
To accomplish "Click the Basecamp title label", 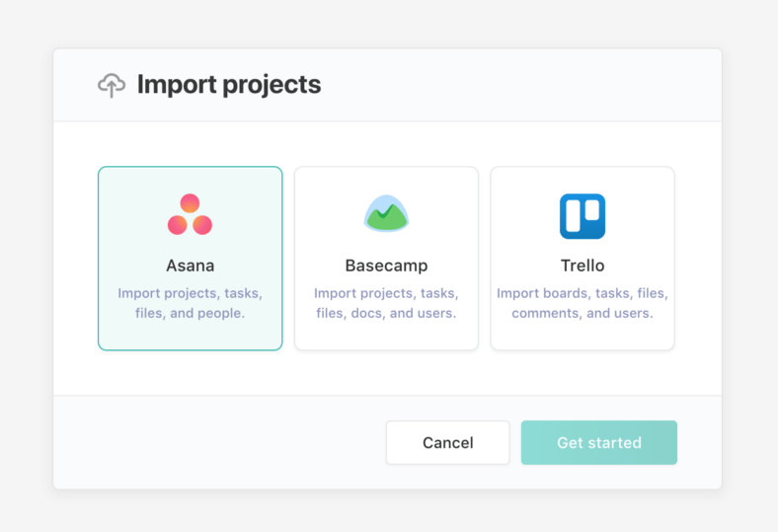I will 386,266.
